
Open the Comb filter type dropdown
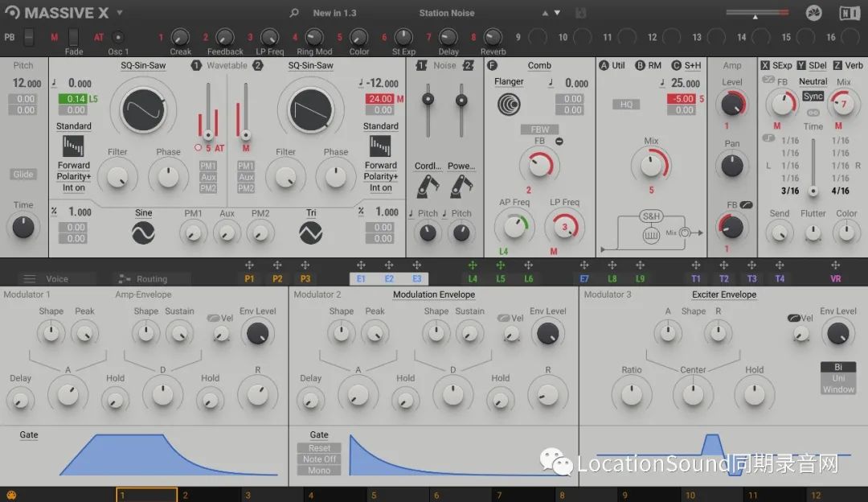click(x=539, y=66)
